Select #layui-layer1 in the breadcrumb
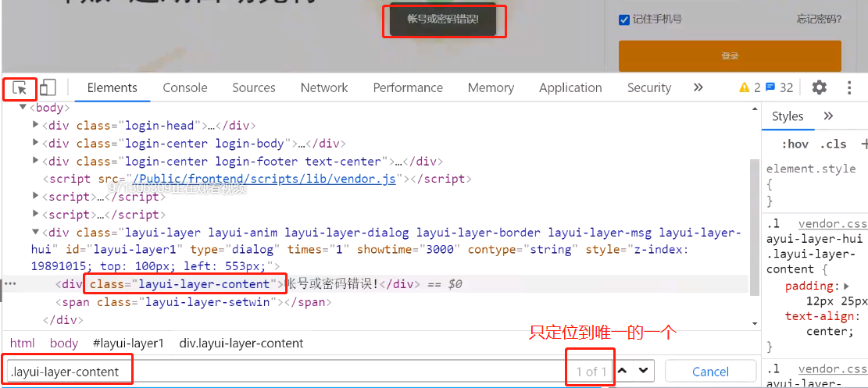 pos(128,344)
